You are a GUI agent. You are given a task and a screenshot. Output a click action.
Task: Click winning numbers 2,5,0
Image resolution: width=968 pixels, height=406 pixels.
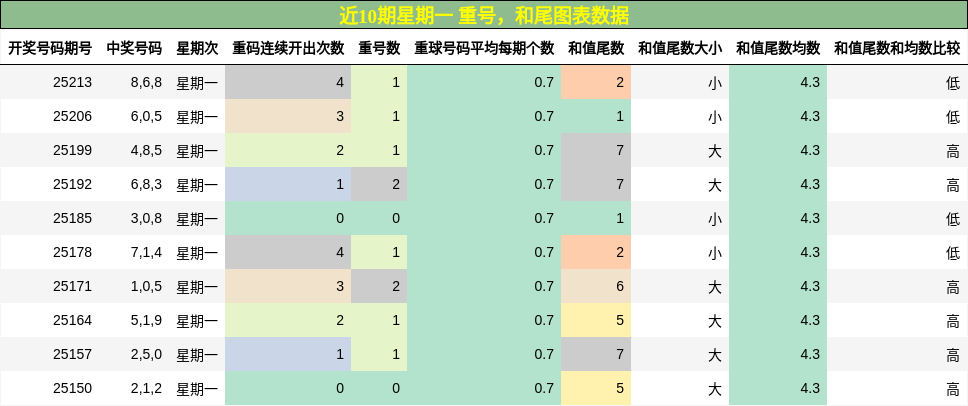click(x=146, y=354)
